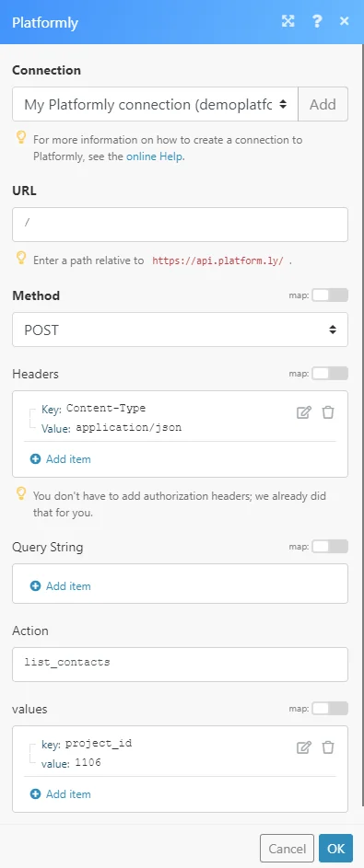Toggle the Query String map switch
This screenshot has height=868, width=364.
point(330,547)
